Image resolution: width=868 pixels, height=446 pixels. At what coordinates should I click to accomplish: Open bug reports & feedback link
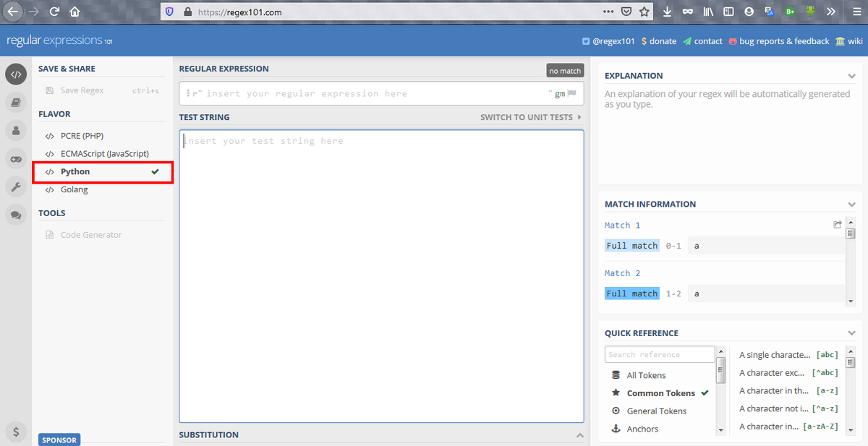(x=779, y=41)
